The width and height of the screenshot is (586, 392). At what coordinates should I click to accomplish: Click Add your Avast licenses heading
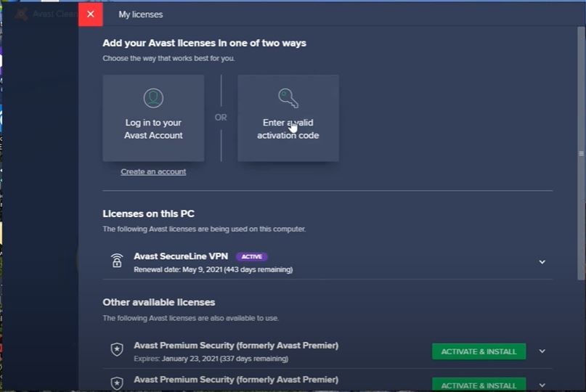(205, 43)
